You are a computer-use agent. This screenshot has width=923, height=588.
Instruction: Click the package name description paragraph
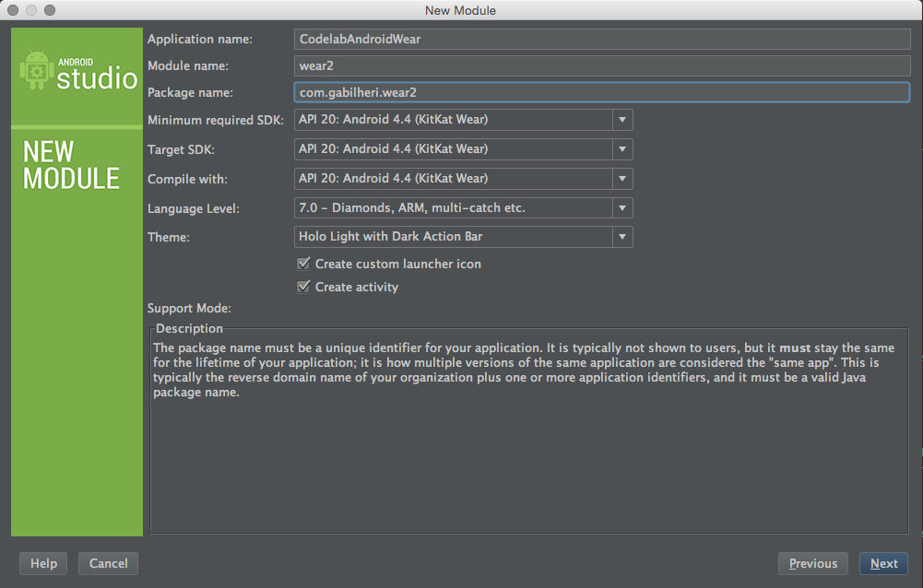click(524, 370)
